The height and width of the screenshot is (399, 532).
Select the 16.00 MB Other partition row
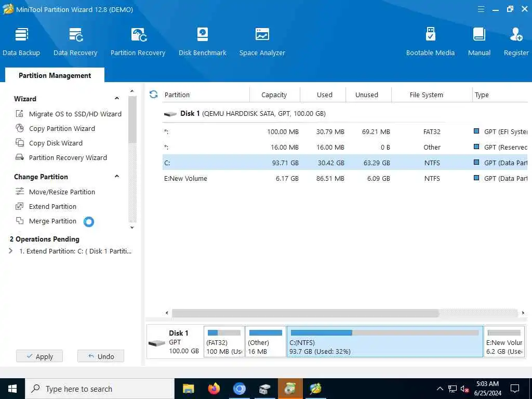point(345,147)
